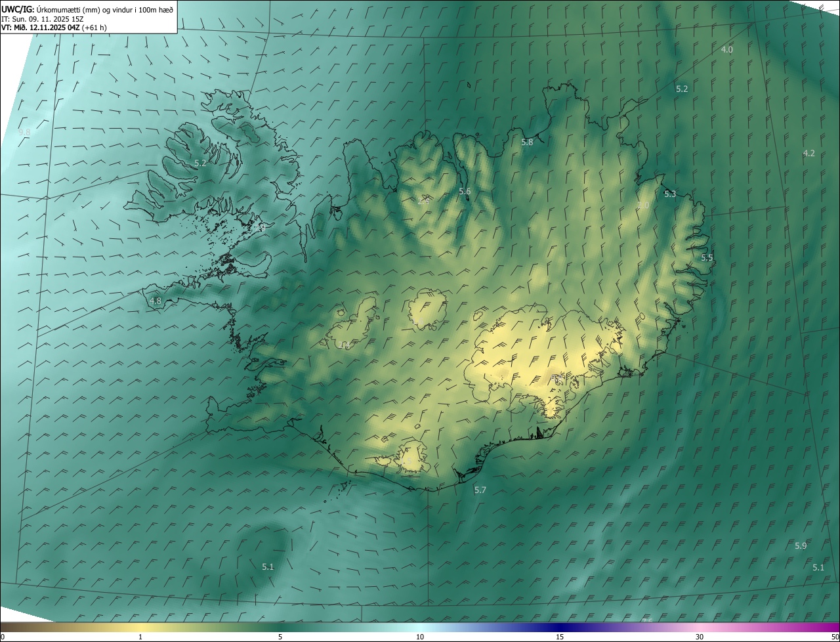Click the initial time line 'IT: Sun. 09. 11. 2025 15Z'

pos(43,19)
